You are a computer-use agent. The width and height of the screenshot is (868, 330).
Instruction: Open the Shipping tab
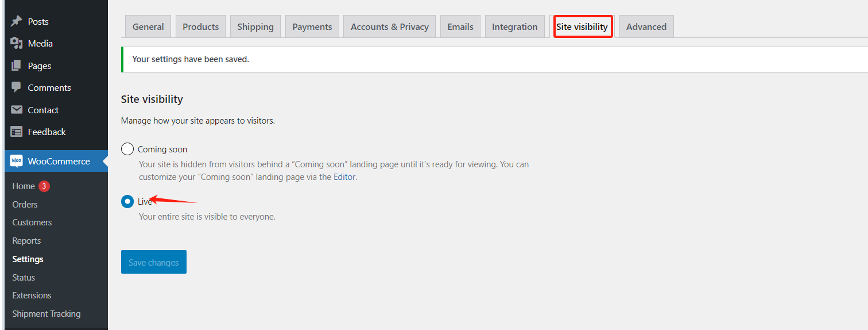point(255,26)
